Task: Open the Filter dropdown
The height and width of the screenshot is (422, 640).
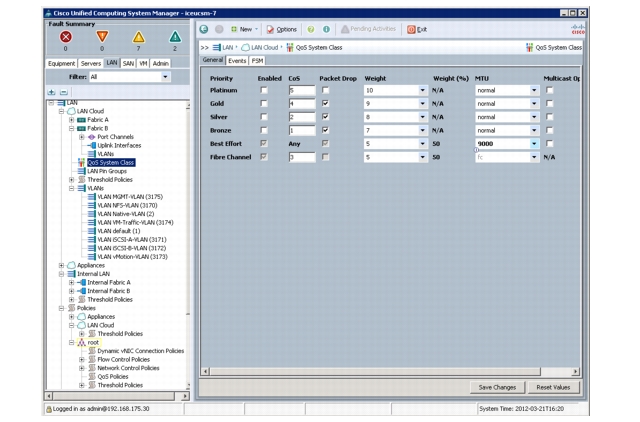Action: coord(165,77)
